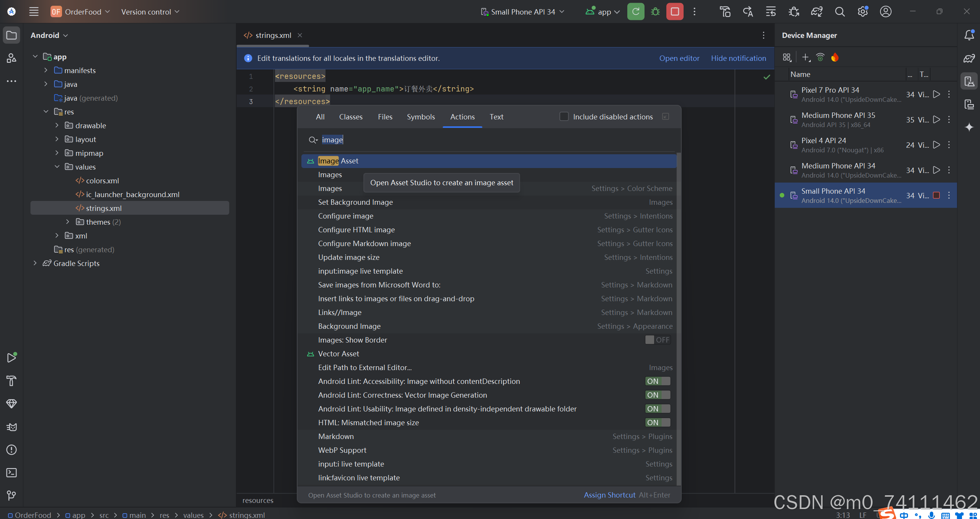Toggle Images: Show Border switch

[x=657, y=340]
